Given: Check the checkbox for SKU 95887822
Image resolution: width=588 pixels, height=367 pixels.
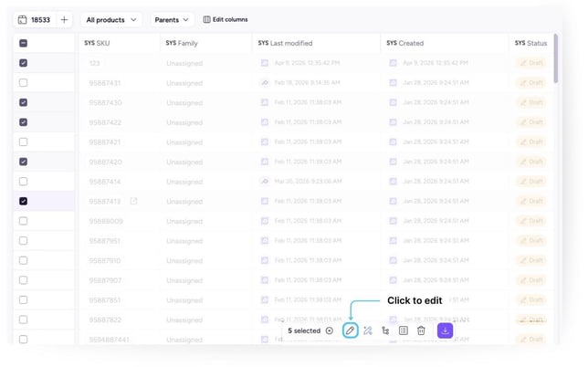Looking at the screenshot, I should pyautogui.click(x=23, y=320).
